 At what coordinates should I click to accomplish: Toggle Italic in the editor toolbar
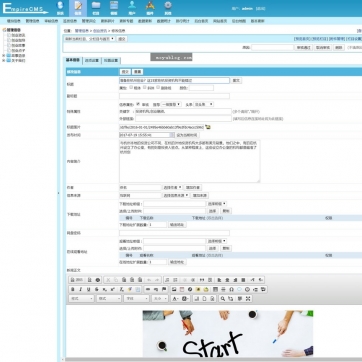tap(80, 289)
